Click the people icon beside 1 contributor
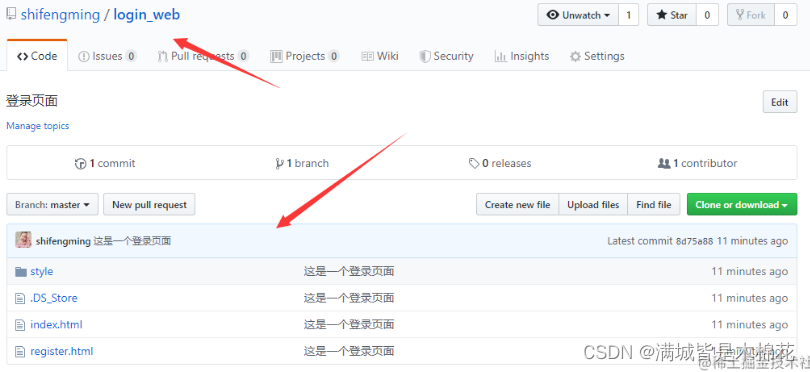 pyautogui.click(x=664, y=163)
